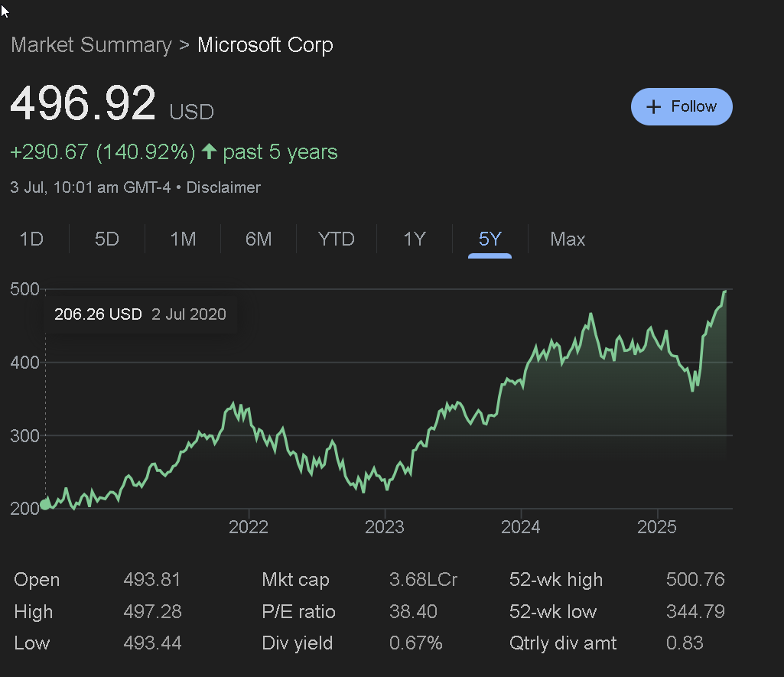Click the 400 y-axis label
This screenshot has height=677, width=784.
(x=24, y=363)
